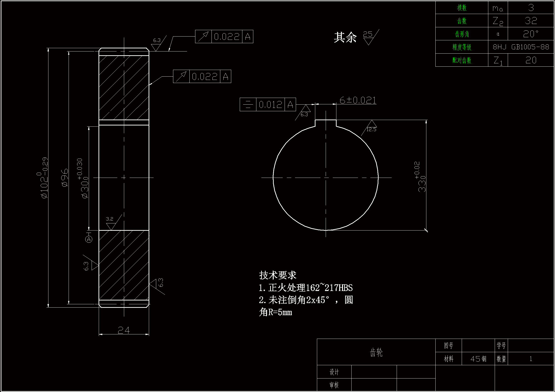The height and width of the screenshot is (392, 555).
Task: Select the 技术要求 heading text
Action: (277, 275)
